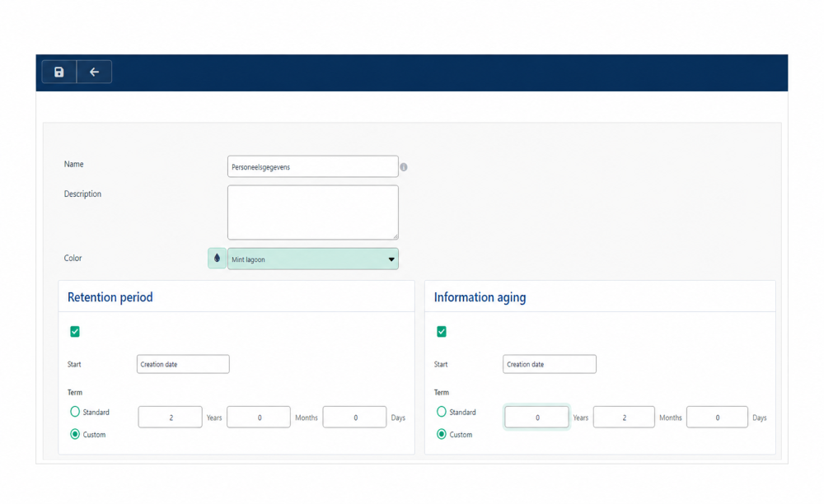Viewport: 824px width, 504px height.
Task: Open the Information aging Start Creation date box
Action: [x=549, y=364]
